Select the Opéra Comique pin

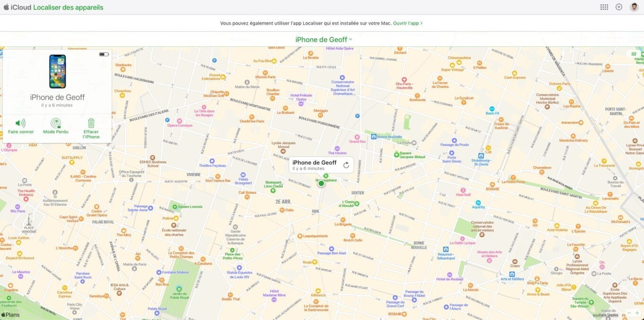pos(179,121)
